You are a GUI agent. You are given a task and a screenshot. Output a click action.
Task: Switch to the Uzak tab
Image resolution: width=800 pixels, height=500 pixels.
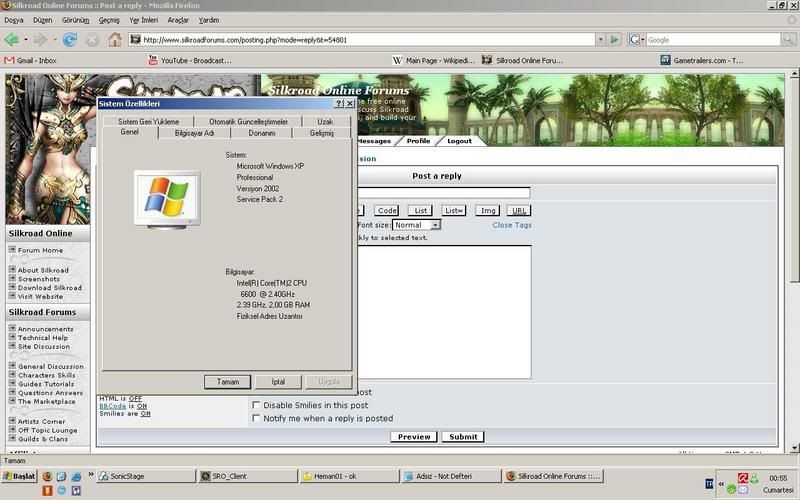325,121
